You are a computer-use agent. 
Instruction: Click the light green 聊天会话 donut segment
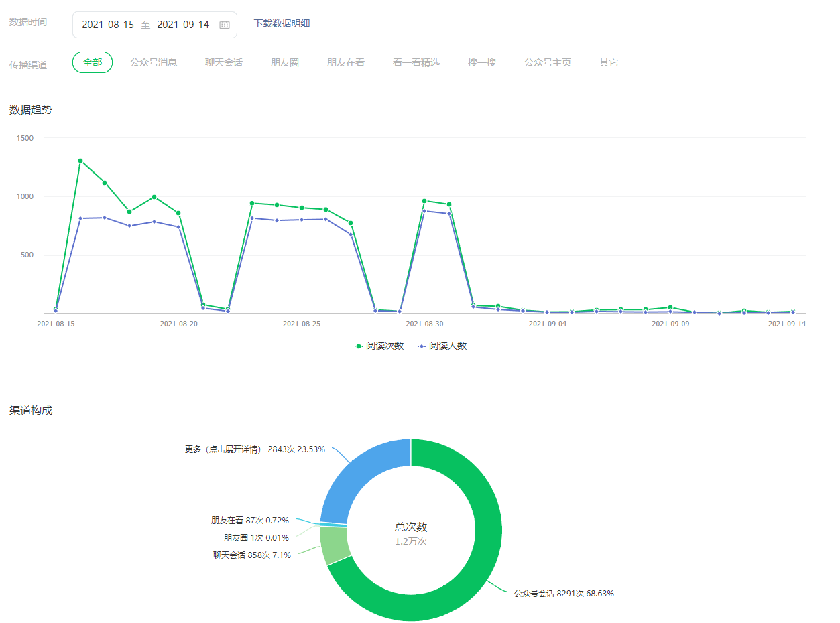[x=333, y=545]
